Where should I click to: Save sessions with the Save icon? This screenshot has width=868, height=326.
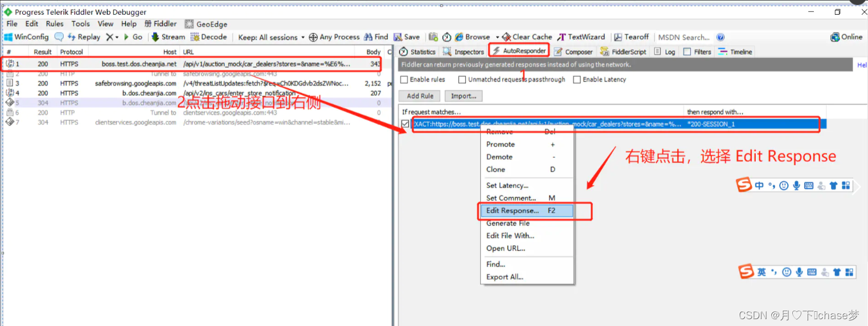coord(407,37)
